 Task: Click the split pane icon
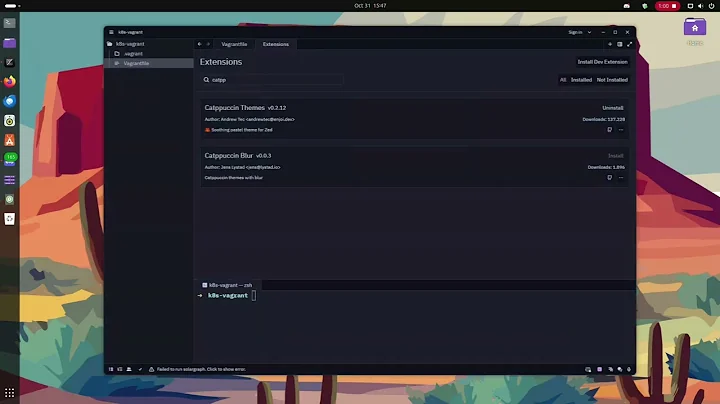tap(619, 44)
